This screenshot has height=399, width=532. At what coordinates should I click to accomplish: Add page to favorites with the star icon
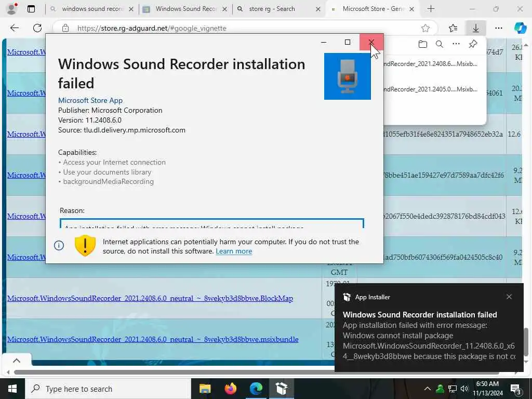point(425,28)
